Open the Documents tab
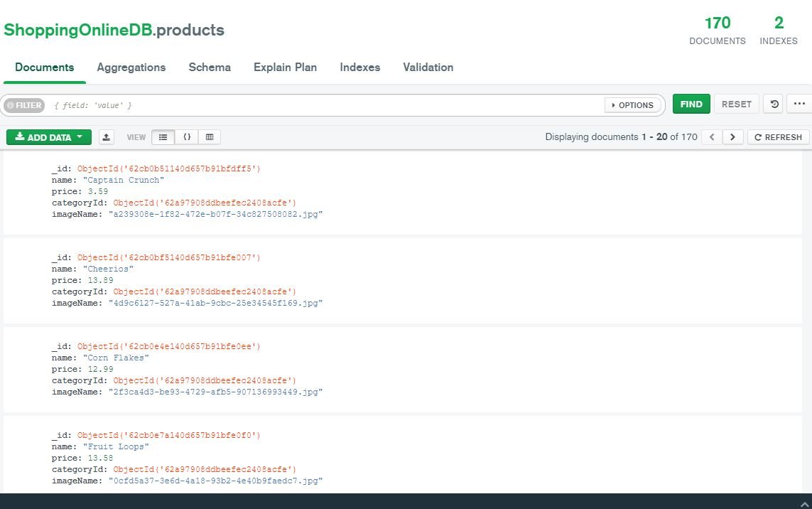812x509 pixels. tap(45, 68)
